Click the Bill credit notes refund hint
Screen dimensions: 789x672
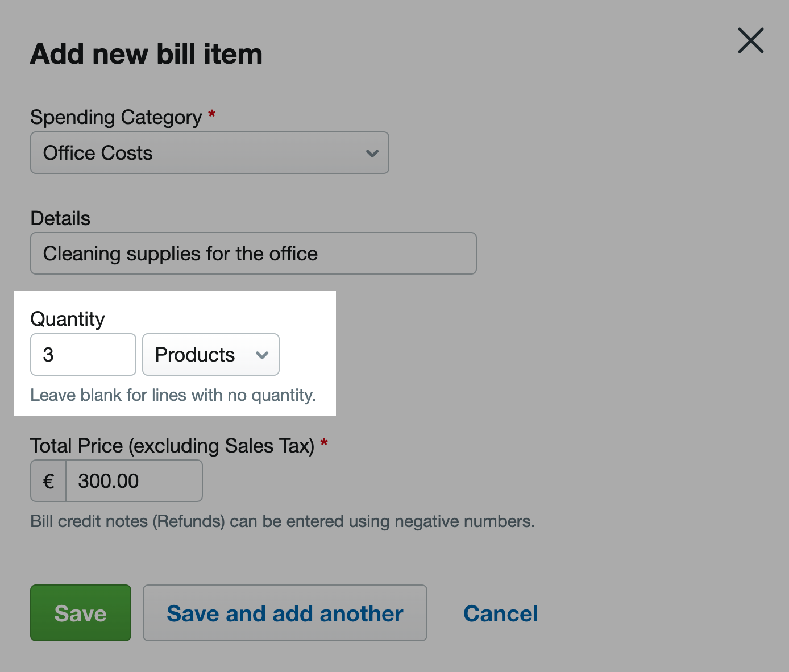(x=283, y=521)
